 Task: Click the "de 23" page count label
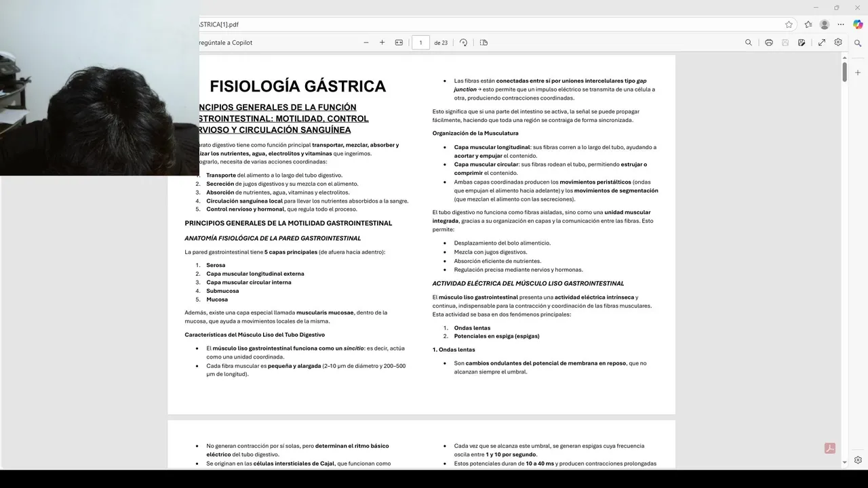441,42
